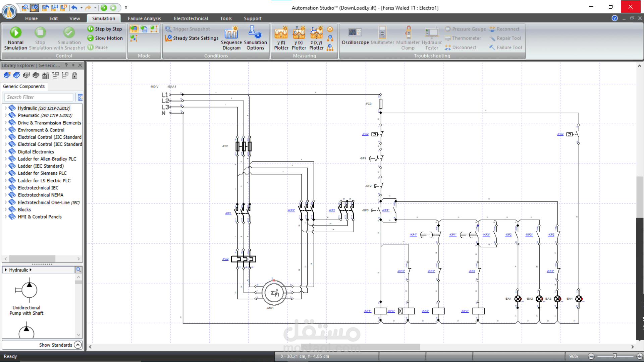
Task: Toggle Slow Motion simulation
Action: tap(105, 38)
